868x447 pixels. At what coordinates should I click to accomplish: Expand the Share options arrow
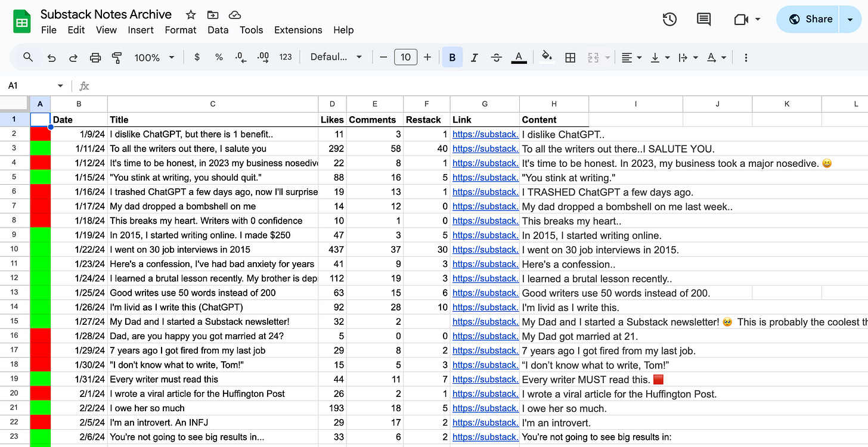click(850, 20)
